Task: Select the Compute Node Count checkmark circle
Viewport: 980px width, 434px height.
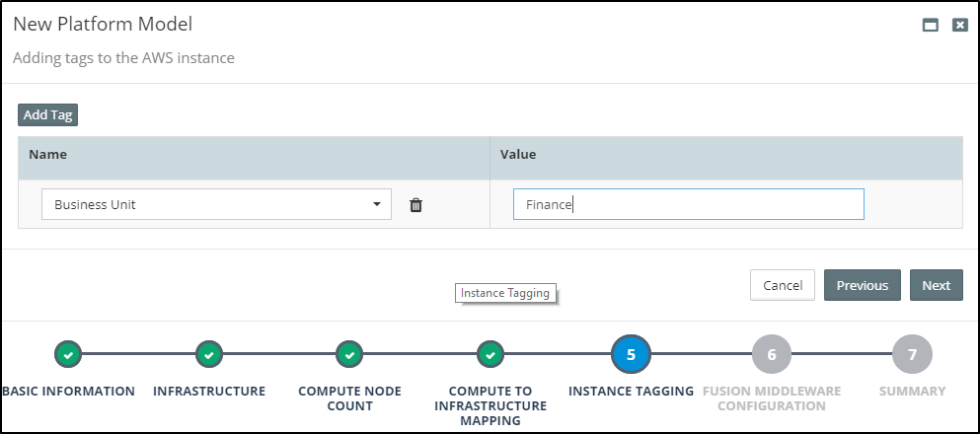Action: [x=349, y=354]
